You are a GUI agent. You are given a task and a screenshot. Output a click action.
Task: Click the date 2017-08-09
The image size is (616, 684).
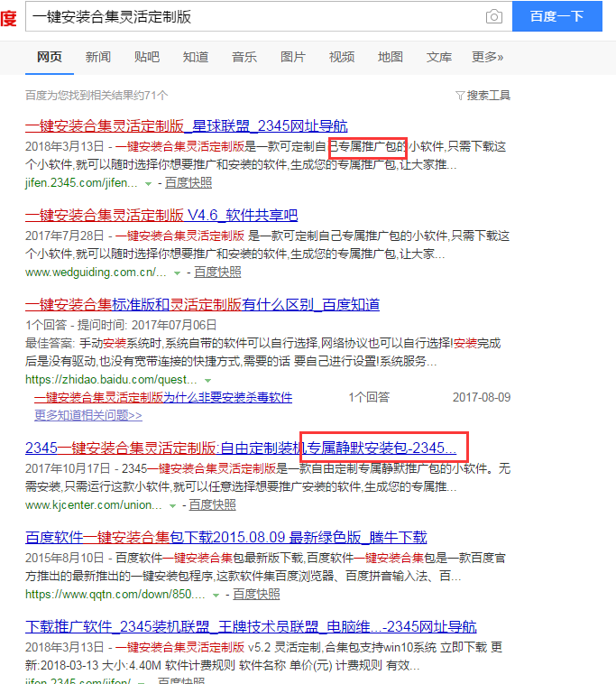coord(482,397)
